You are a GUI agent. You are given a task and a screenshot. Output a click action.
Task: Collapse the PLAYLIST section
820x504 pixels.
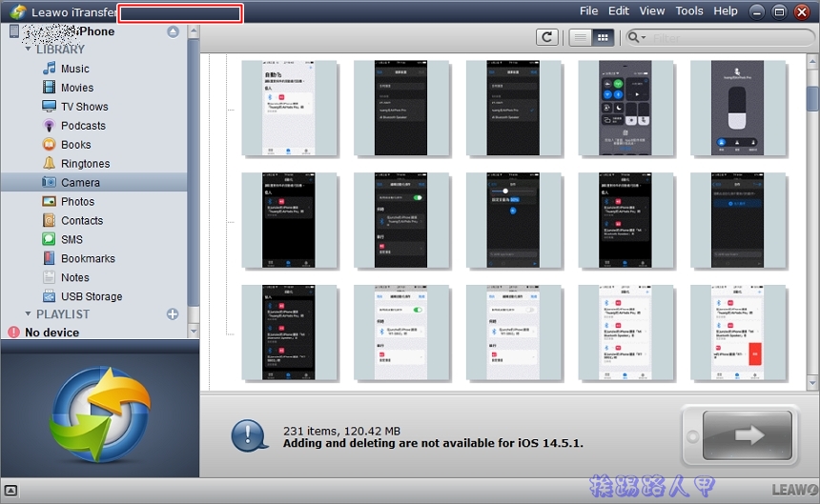coord(29,314)
